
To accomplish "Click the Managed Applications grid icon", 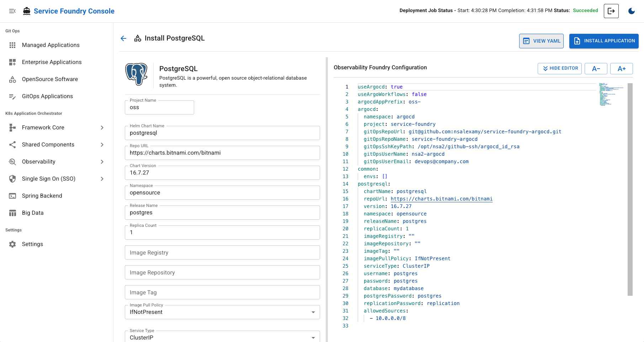I will [12, 45].
